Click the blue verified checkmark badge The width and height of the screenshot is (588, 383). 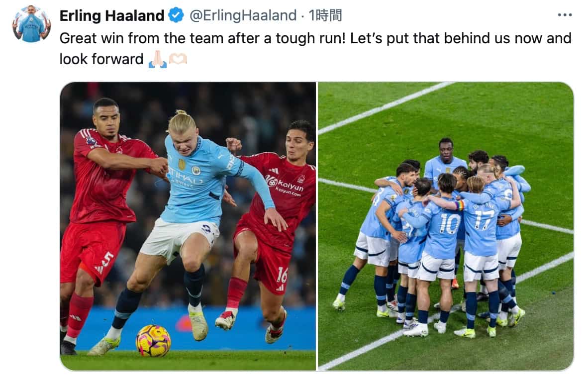pyautogui.click(x=176, y=15)
